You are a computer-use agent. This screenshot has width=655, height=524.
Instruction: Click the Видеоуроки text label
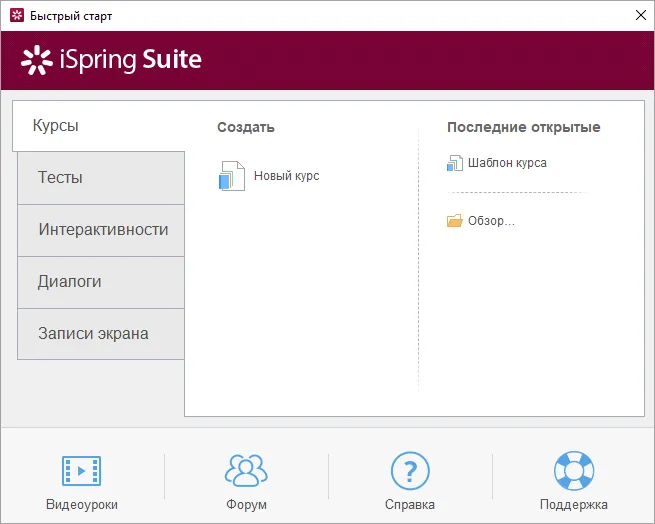point(82,505)
